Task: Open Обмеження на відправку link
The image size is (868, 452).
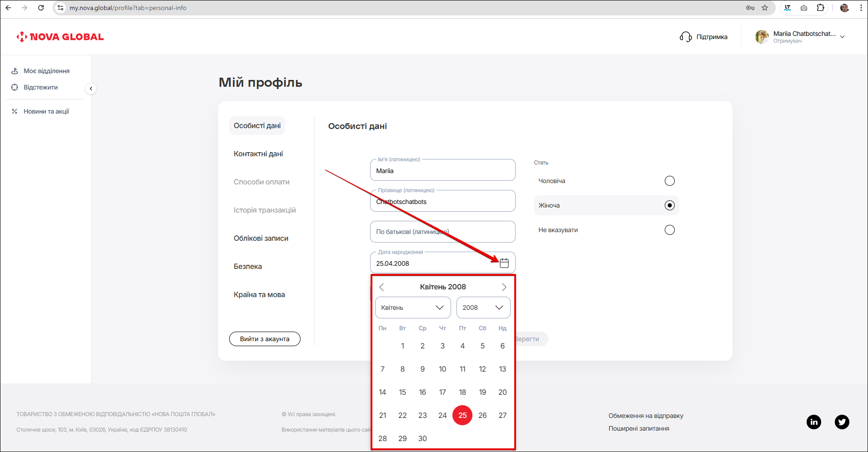Action: pos(646,416)
